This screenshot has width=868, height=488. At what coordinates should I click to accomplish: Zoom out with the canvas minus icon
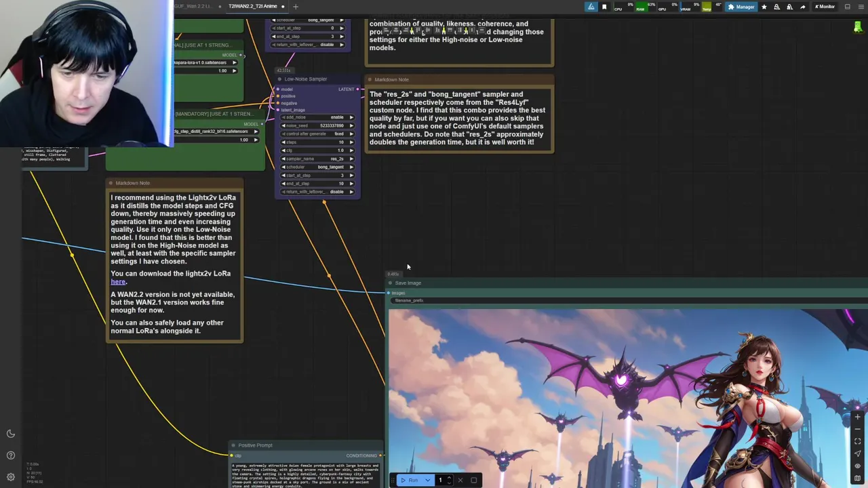[857, 429]
